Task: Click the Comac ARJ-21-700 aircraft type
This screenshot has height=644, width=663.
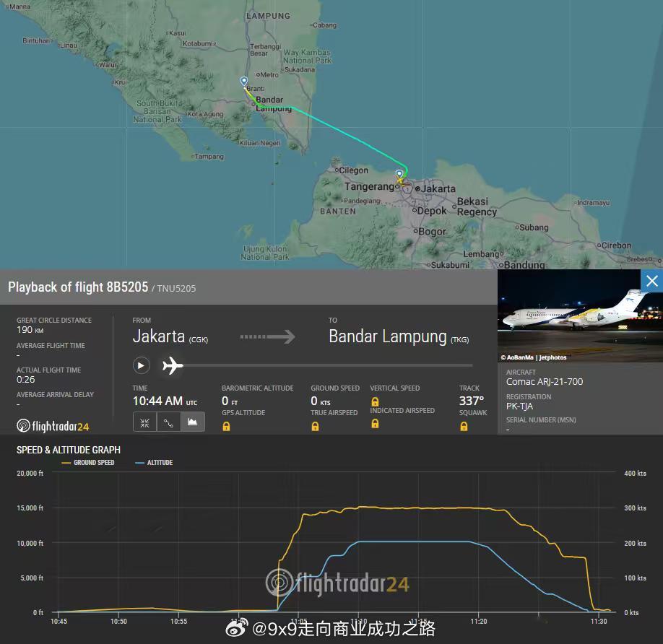Action: click(x=545, y=382)
